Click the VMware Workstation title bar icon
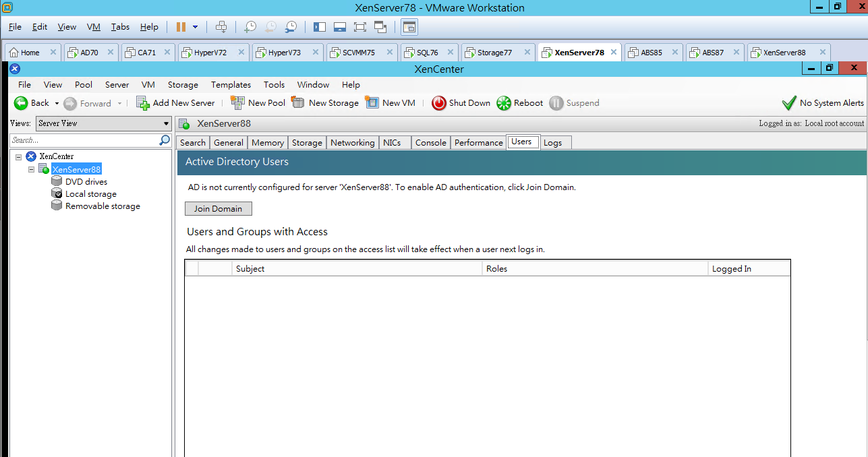 7,7
